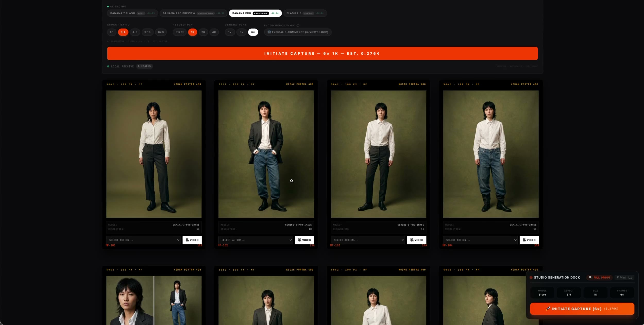Image resolution: width=644 pixels, height=325 pixels.
Task: Set aspect ratio to 3:4
Action: pyautogui.click(x=123, y=32)
